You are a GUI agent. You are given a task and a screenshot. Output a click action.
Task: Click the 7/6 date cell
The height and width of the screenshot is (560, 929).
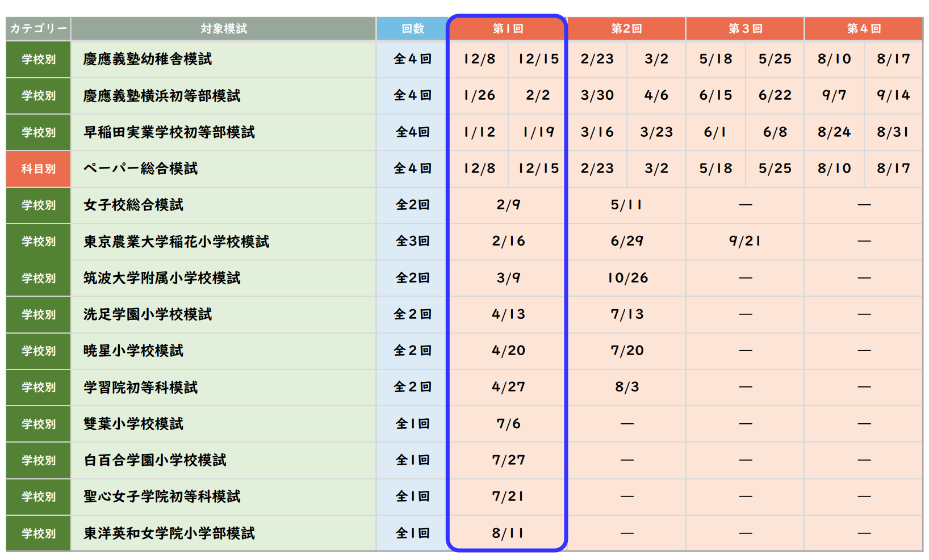pos(508,424)
